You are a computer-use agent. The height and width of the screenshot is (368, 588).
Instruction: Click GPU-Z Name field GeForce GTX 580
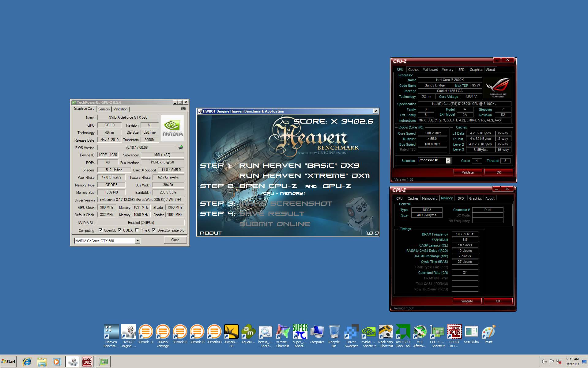128,117
